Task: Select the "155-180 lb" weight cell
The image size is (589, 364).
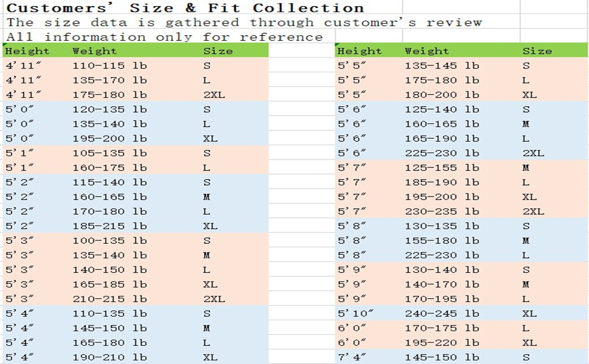Action: coord(442,240)
